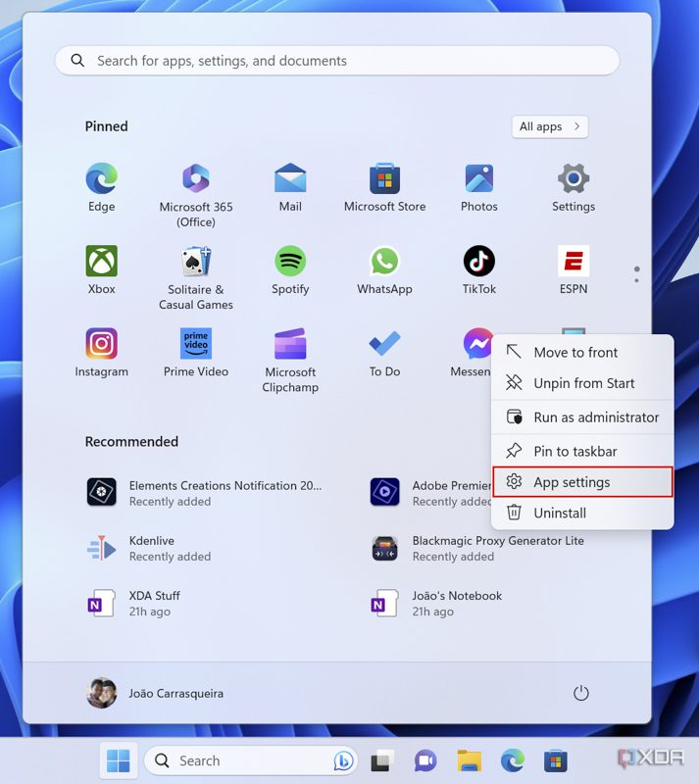
Task: Open Solitaire & Casual Games
Action: coord(196,277)
